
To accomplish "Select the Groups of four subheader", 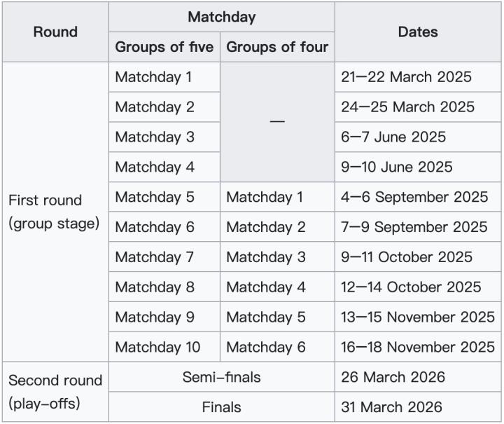I will [x=277, y=48].
